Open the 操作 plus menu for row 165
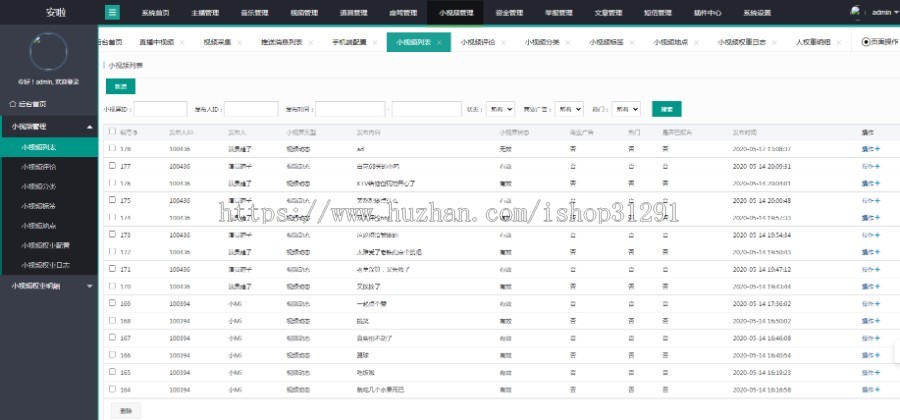The width and height of the screenshot is (900, 420). pos(870,372)
